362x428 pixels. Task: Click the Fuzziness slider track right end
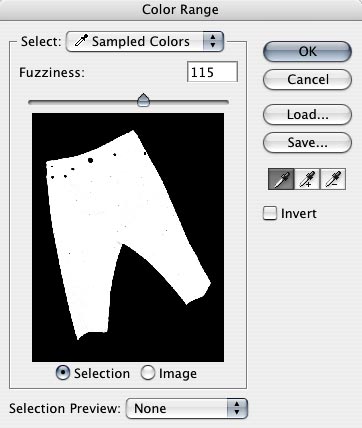pos(225,102)
